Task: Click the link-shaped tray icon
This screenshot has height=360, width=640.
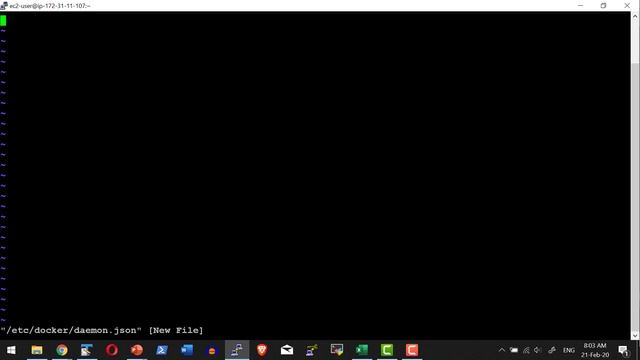Action: point(552,350)
